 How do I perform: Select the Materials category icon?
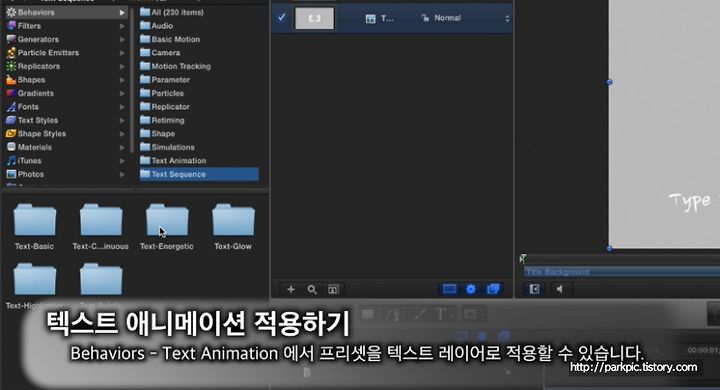pos(11,147)
